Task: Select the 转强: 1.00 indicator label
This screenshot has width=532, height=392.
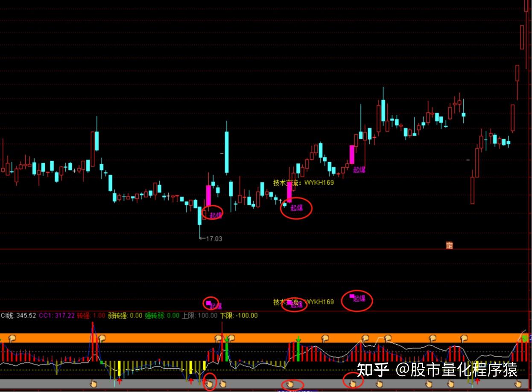Action: (91, 316)
